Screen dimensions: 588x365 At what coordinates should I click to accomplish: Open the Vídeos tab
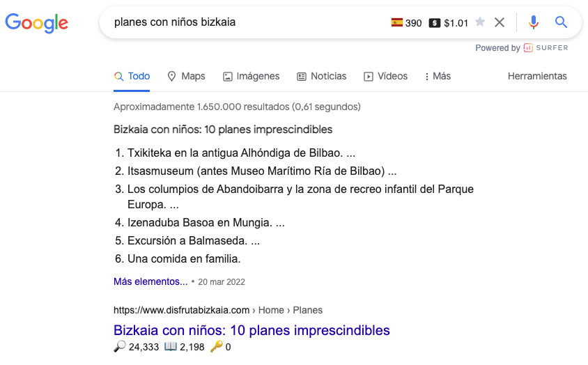385,76
